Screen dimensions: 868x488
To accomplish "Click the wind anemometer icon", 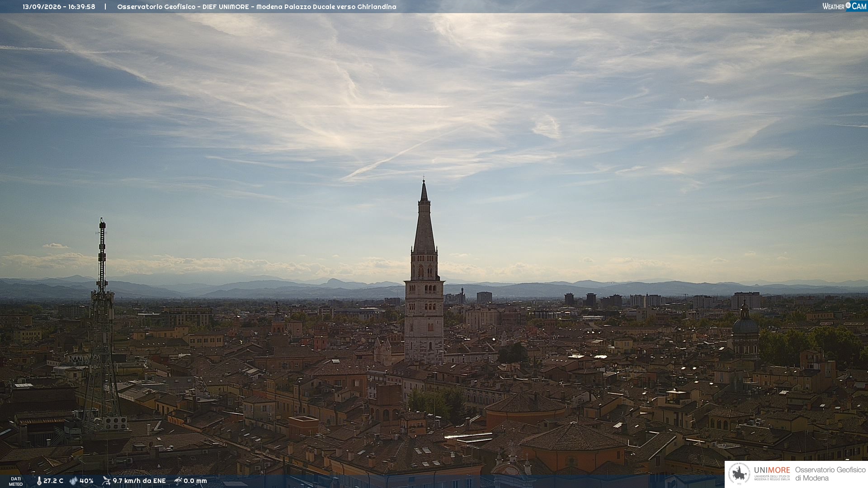I will [106, 481].
